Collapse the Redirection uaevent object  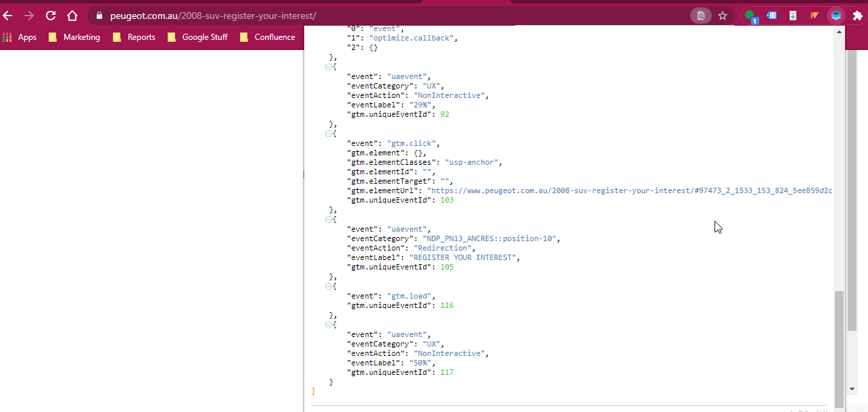coord(329,220)
